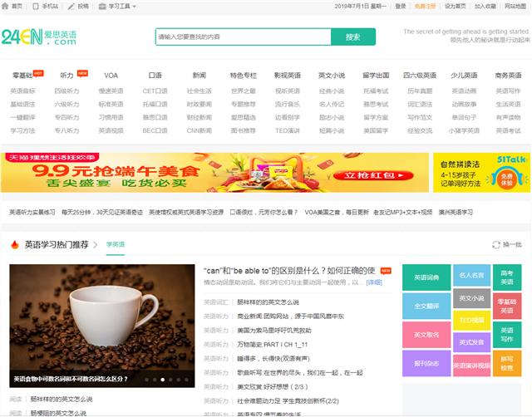Open the mobile site 手机站 phone icon
Screen dimensions: 532x417
point(35,7)
